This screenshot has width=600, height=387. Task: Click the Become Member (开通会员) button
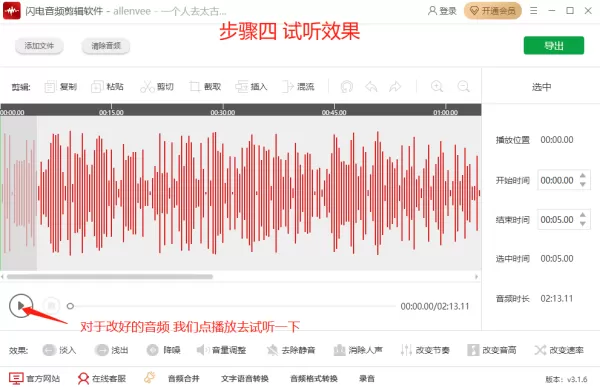(x=493, y=11)
